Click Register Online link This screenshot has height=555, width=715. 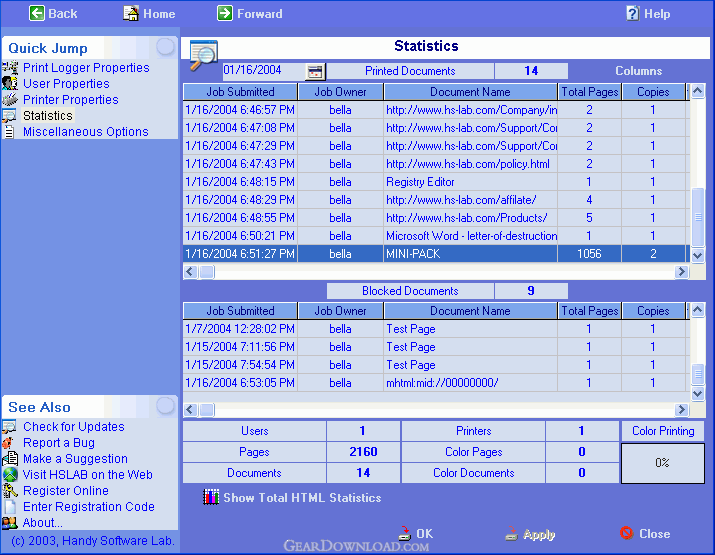point(66,491)
